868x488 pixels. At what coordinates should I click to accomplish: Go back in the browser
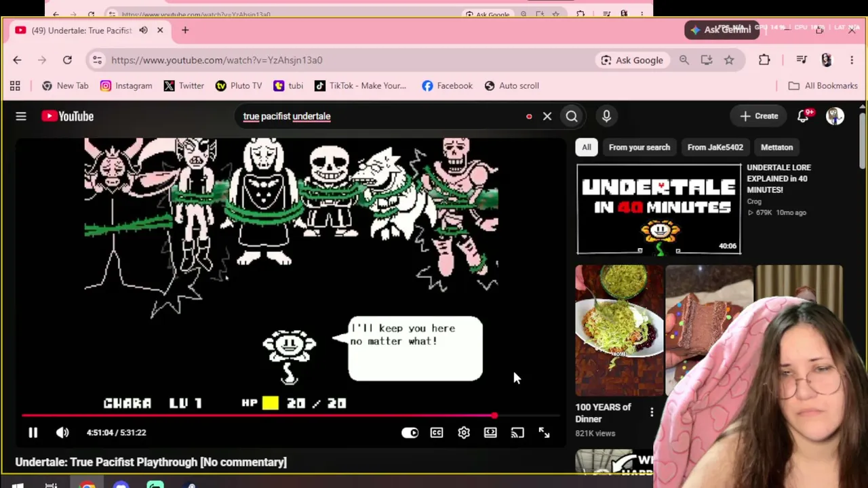point(17,60)
